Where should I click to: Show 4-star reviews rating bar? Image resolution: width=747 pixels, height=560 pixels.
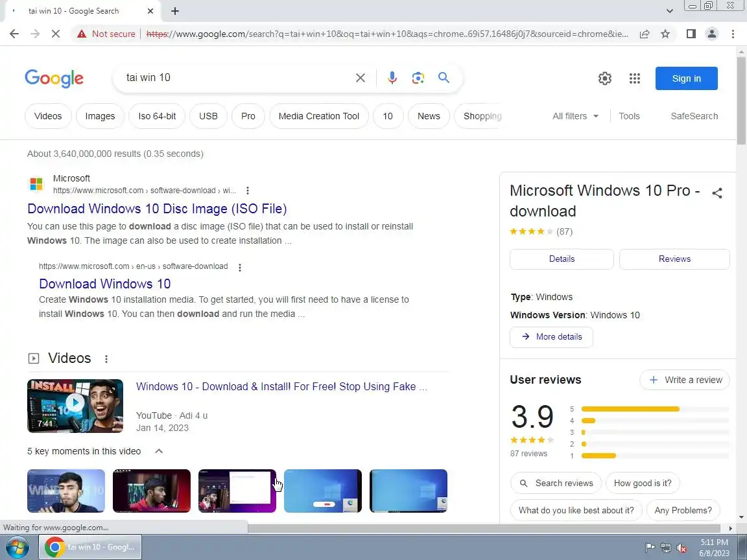[650, 421]
